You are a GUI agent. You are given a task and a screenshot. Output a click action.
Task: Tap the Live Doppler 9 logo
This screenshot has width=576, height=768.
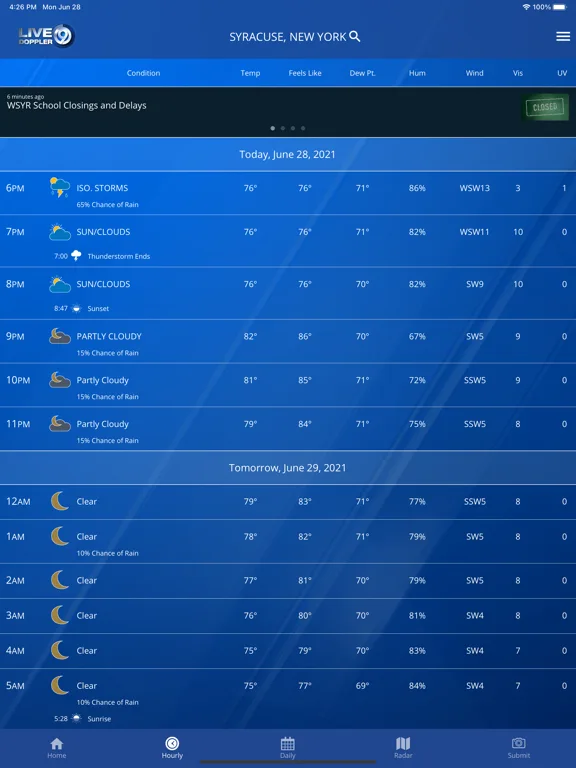tap(46, 36)
